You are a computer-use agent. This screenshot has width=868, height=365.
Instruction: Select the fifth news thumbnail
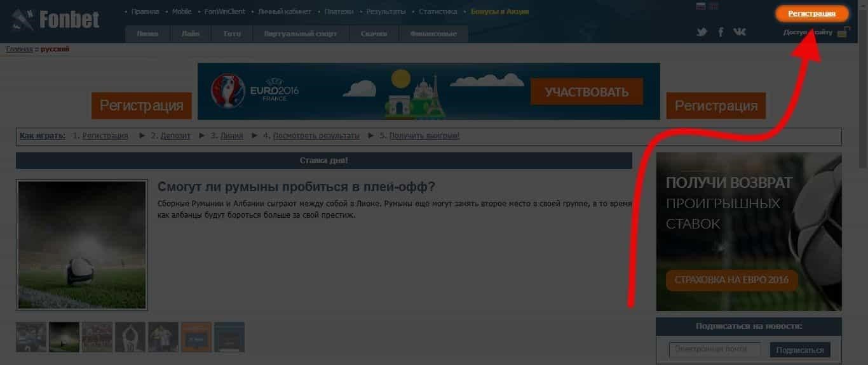[x=163, y=337]
